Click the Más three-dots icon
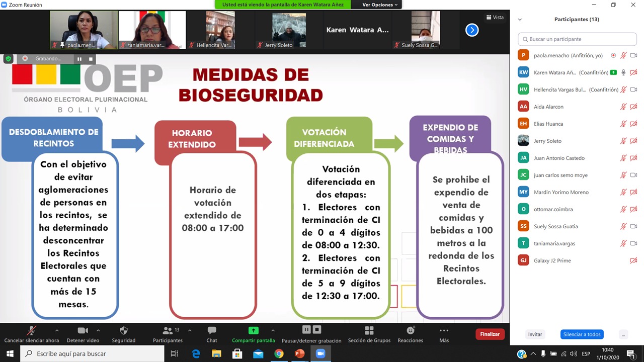The height and width of the screenshot is (362, 644). (x=444, y=331)
